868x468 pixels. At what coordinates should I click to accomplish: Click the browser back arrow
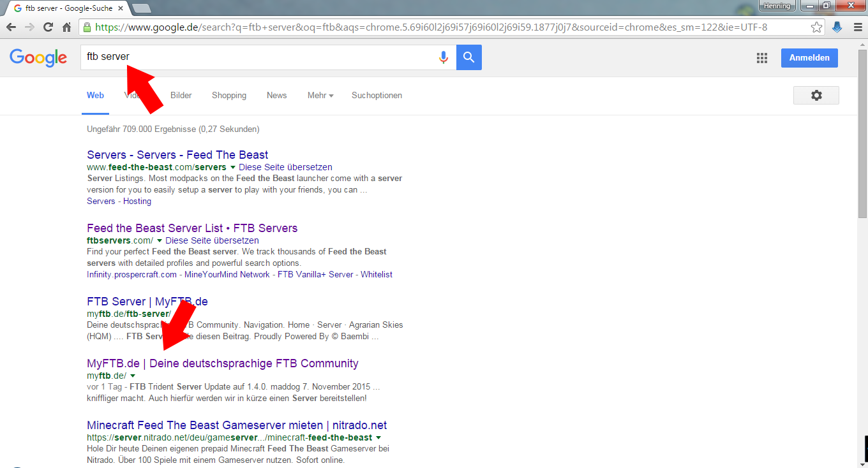point(11,27)
